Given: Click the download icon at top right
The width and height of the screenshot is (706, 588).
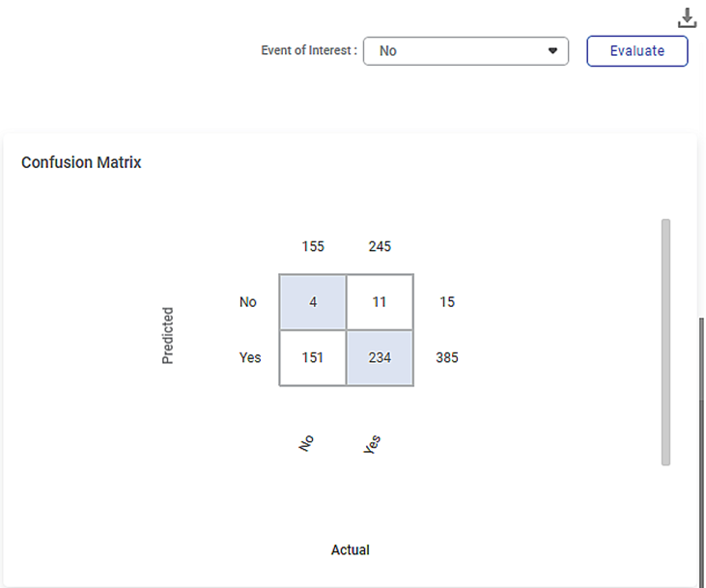Looking at the screenshot, I should (687, 18).
